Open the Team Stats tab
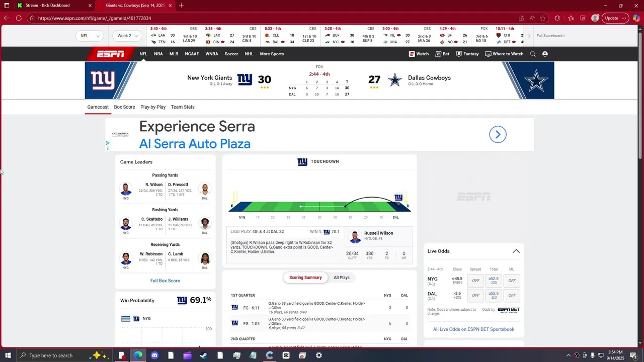This screenshot has width=644, height=362. click(183, 107)
